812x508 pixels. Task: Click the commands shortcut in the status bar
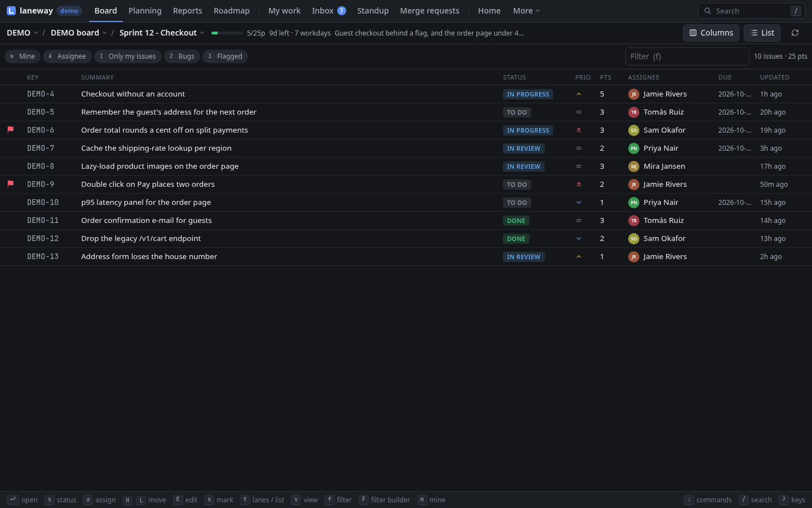coord(708,500)
